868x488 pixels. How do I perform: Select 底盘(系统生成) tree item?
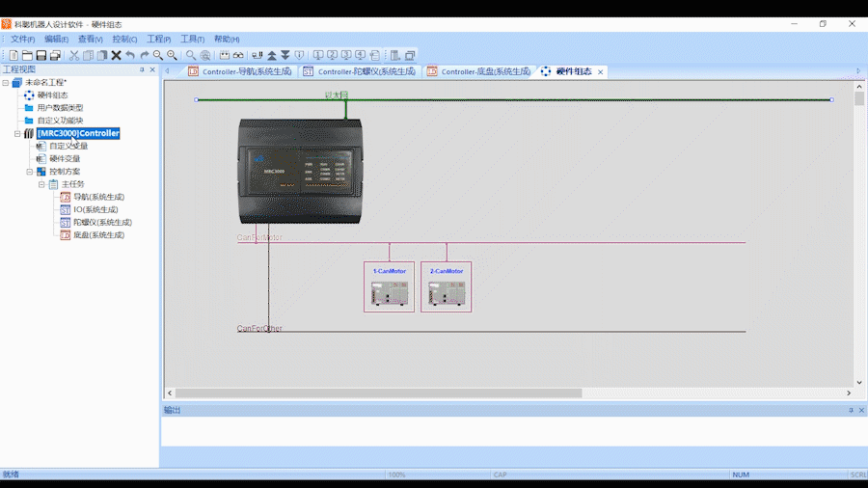coord(98,235)
